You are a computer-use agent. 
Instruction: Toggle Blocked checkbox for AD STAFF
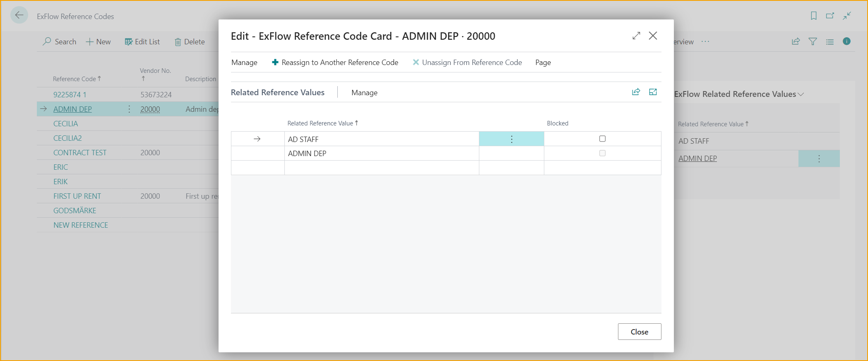(x=602, y=139)
